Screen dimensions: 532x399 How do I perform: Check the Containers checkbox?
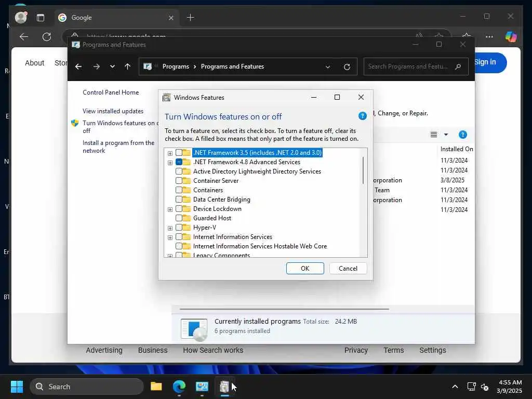(x=179, y=190)
